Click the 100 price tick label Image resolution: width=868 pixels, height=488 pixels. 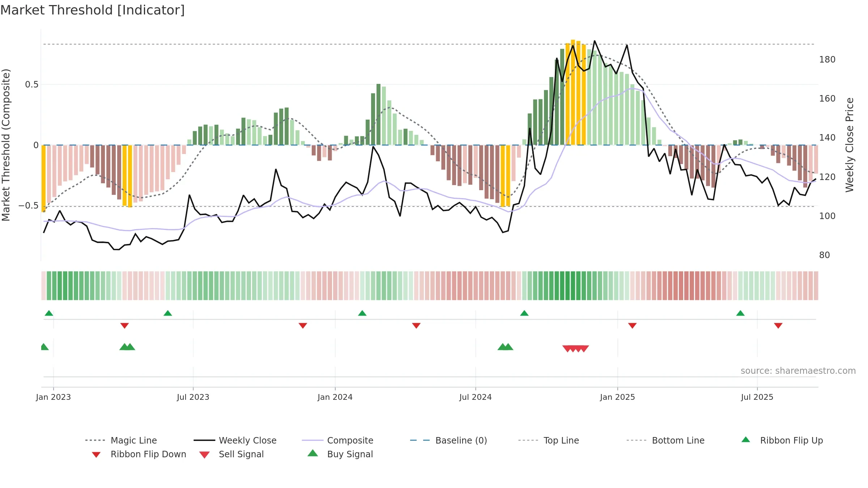coord(827,216)
